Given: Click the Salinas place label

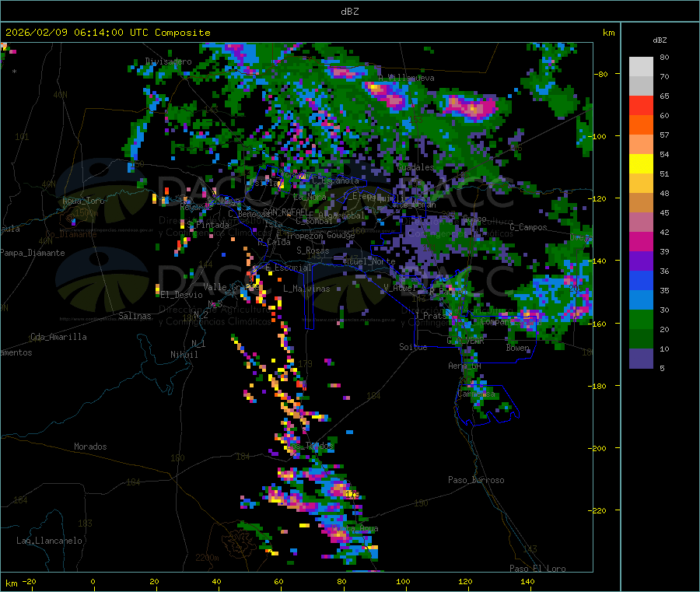Looking at the screenshot, I should pyautogui.click(x=135, y=316).
